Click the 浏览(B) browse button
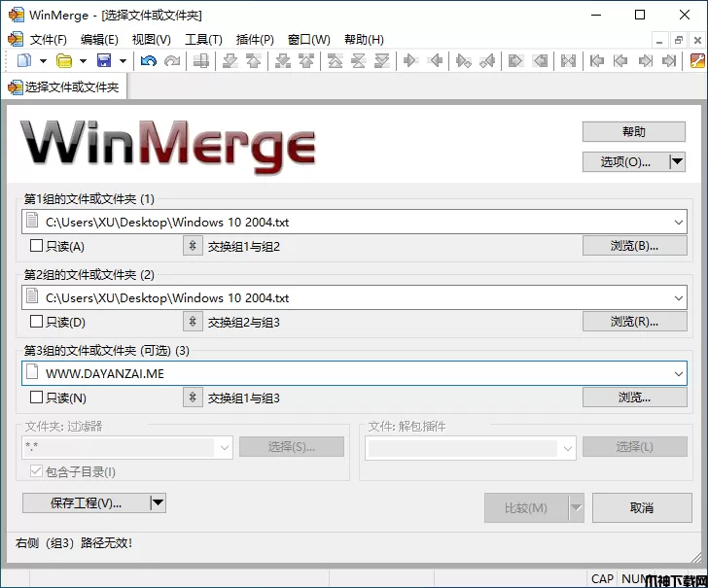Image resolution: width=708 pixels, height=588 pixels. pos(634,246)
